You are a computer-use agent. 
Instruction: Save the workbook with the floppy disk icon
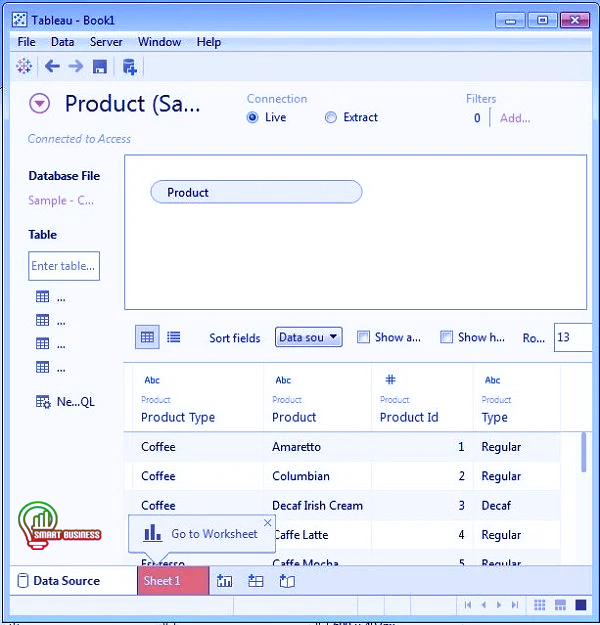[100, 67]
